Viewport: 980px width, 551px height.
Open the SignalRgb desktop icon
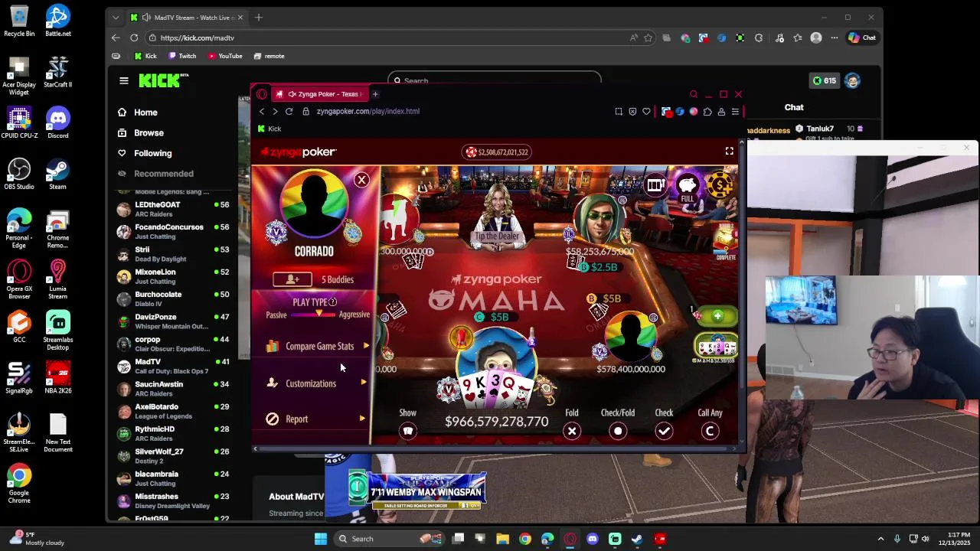19,378
